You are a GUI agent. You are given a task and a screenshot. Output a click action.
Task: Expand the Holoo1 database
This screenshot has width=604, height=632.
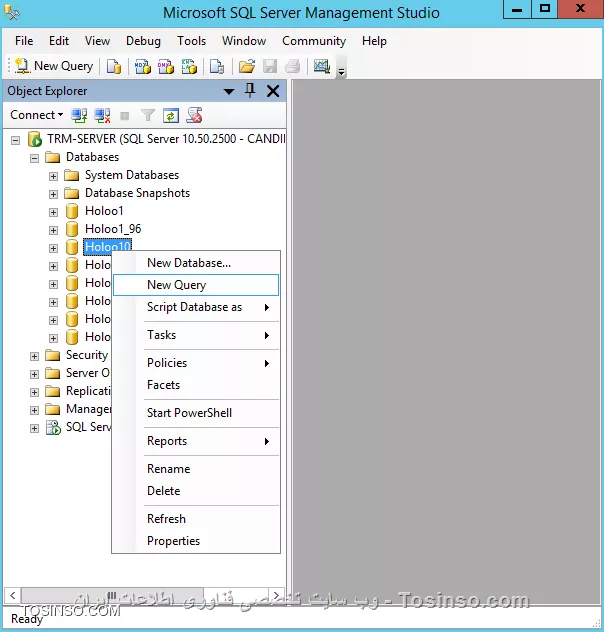tap(53, 212)
